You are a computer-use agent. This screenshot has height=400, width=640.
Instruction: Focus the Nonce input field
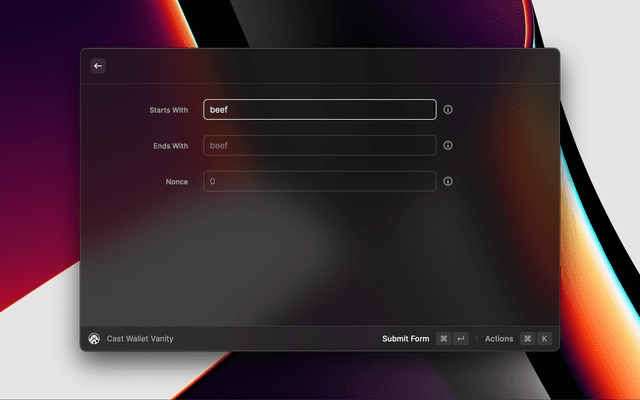[x=319, y=182]
